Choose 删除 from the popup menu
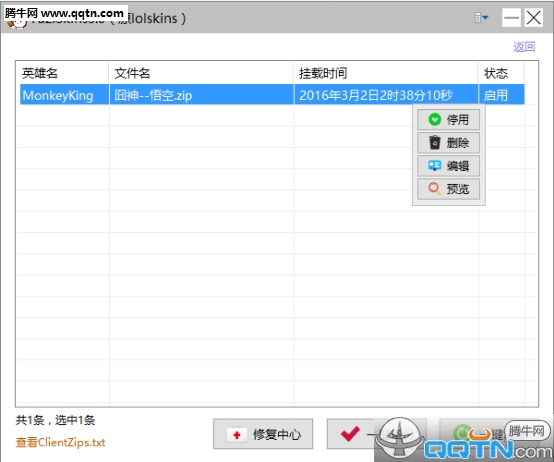The width and height of the screenshot is (554, 462). pyautogui.click(x=448, y=143)
